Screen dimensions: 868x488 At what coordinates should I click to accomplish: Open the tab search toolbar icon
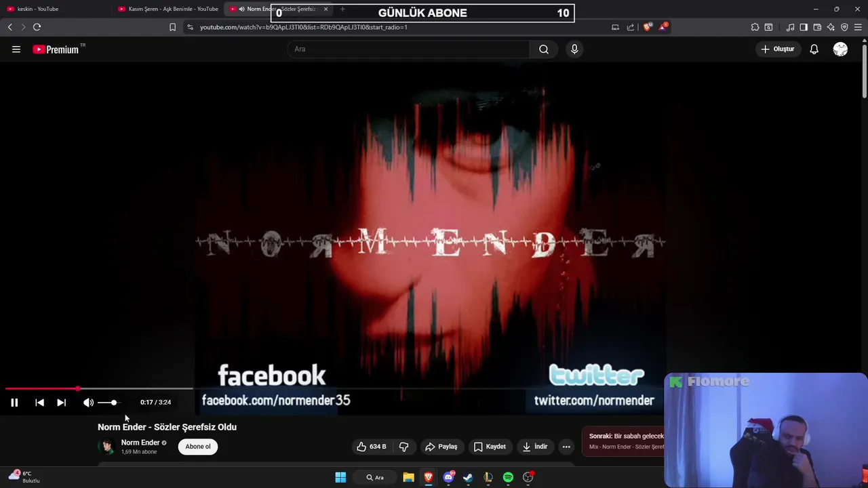pyautogui.click(x=768, y=27)
